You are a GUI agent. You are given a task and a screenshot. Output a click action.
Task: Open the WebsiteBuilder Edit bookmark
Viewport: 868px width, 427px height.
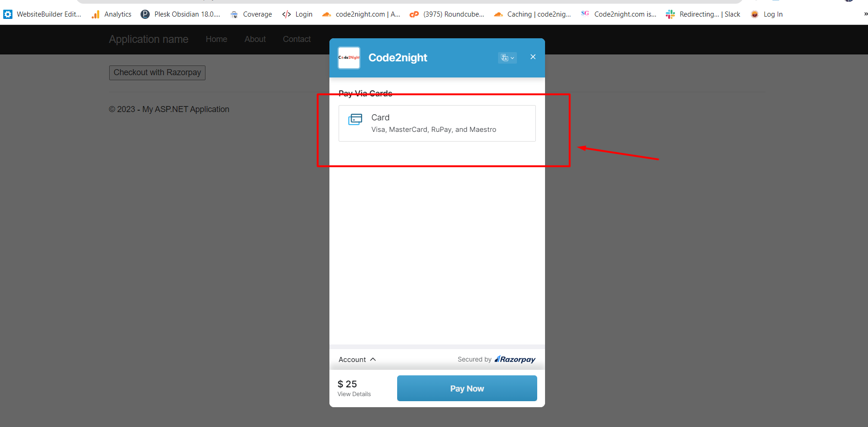[42, 14]
